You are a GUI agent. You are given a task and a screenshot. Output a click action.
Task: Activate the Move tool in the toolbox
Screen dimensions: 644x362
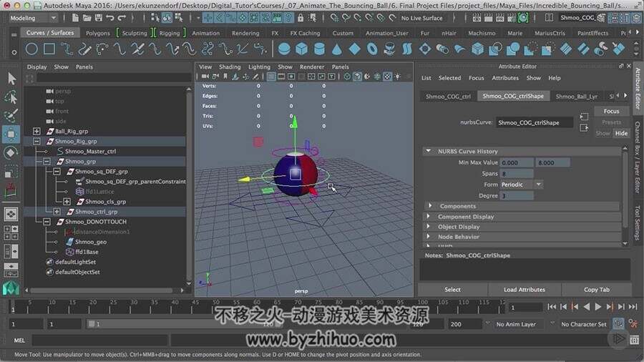11,134
